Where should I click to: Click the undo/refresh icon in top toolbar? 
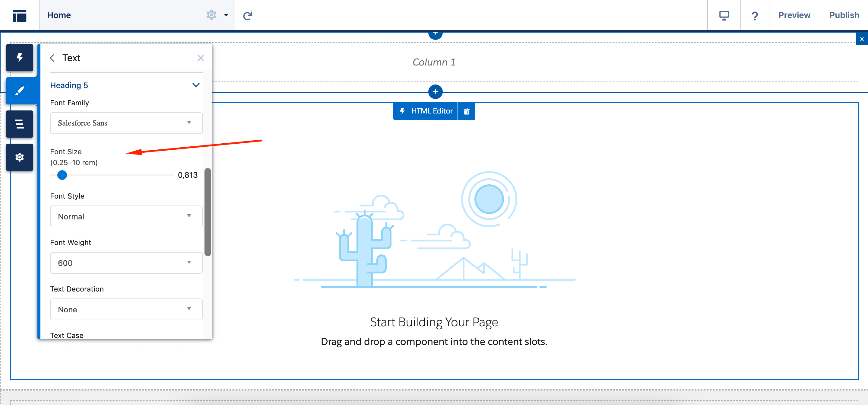click(247, 15)
